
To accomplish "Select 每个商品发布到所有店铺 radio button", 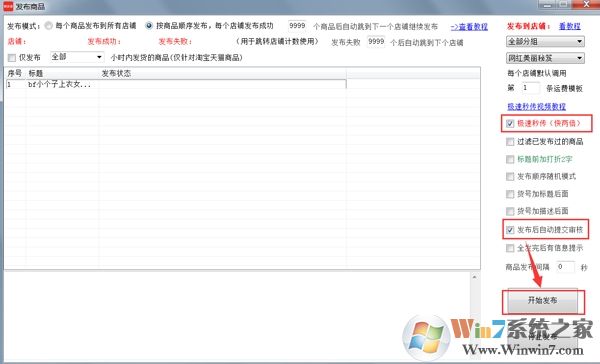I will pyautogui.click(x=49, y=26).
